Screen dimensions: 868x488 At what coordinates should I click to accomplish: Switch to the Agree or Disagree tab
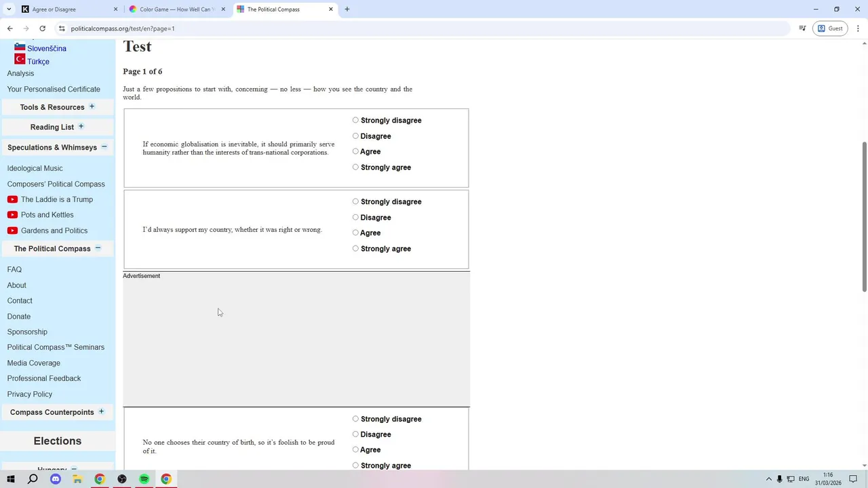point(68,9)
